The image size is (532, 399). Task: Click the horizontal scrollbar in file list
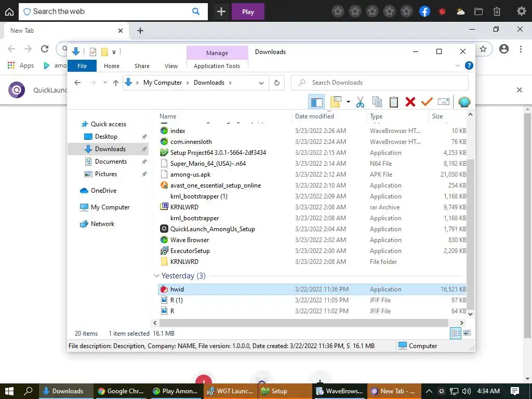click(x=303, y=323)
